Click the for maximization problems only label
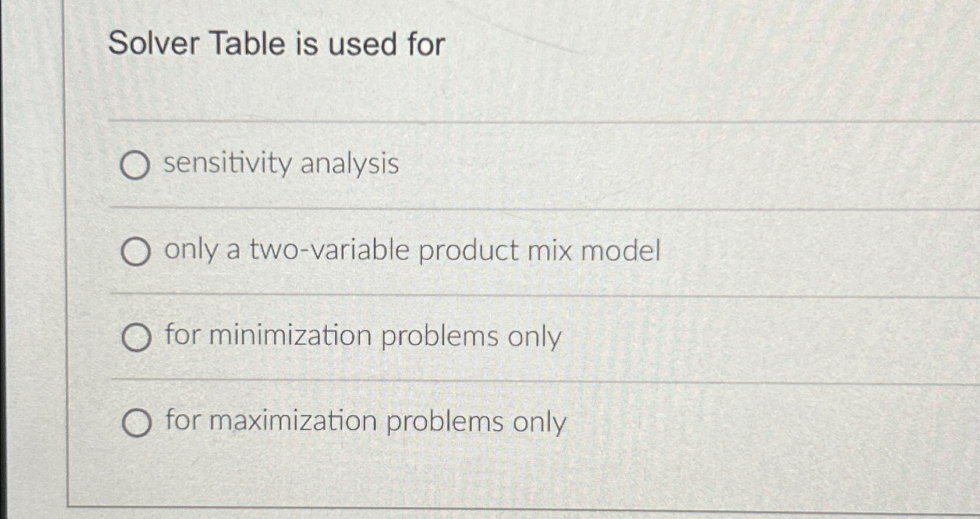This screenshot has width=980, height=519. coord(364,421)
